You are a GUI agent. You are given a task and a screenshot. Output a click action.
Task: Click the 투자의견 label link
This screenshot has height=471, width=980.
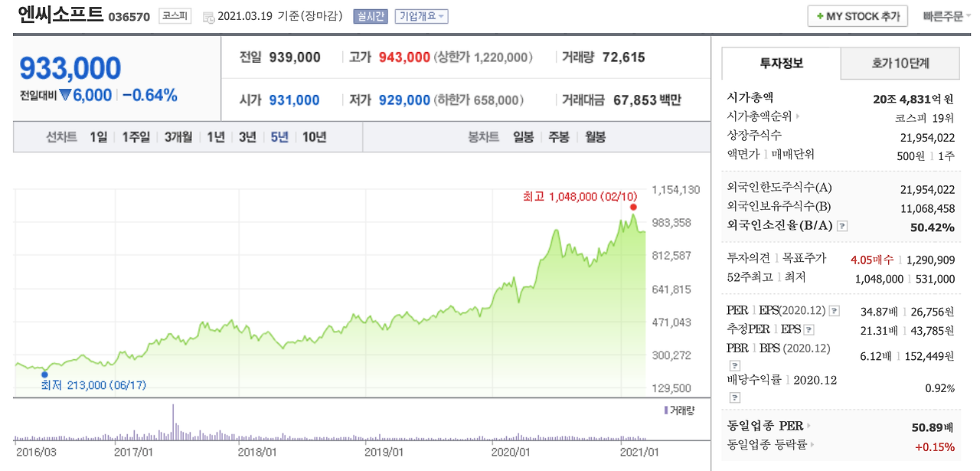click(x=748, y=259)
